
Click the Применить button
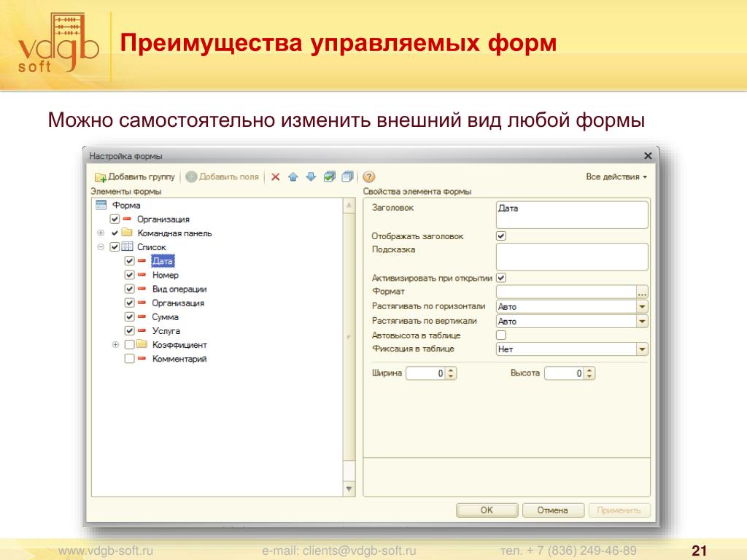[x=619, y=510]
